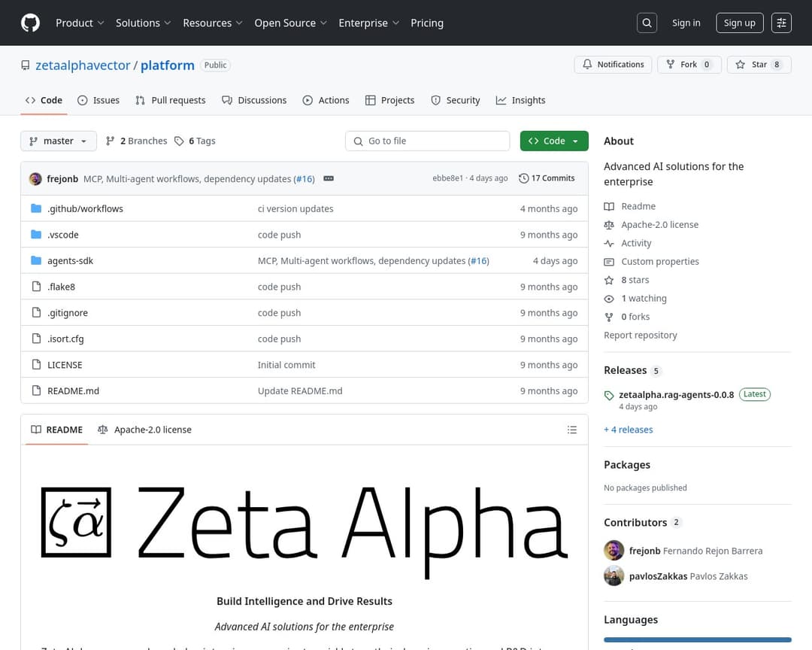Switch to the Projects tab
The width and height of the screenshot is (812, 650).
click(x=389, y=101)
